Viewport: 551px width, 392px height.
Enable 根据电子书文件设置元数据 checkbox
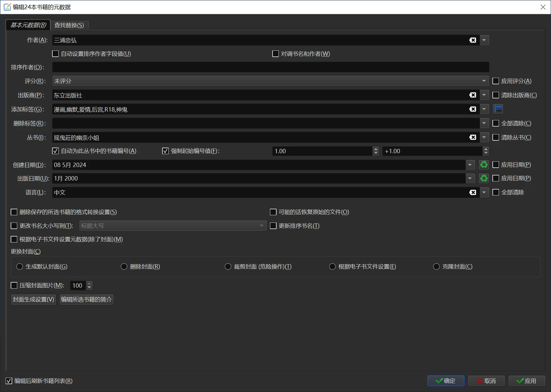14,239
